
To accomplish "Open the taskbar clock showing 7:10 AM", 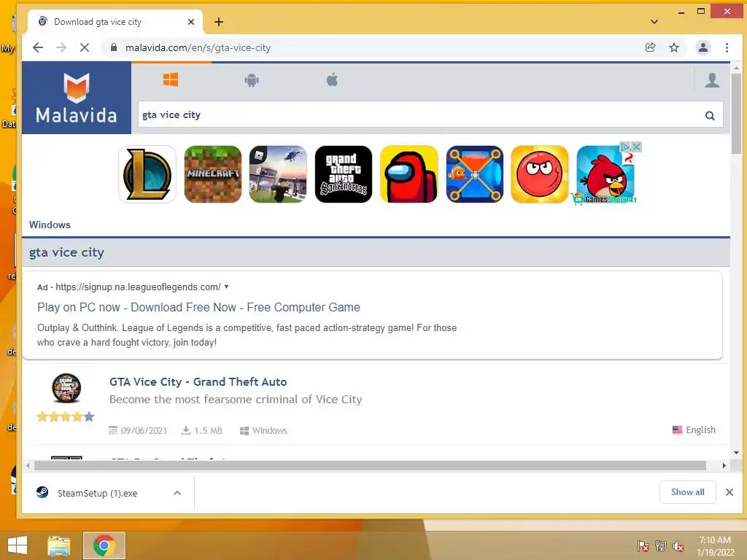I will (x=715, y=546).
